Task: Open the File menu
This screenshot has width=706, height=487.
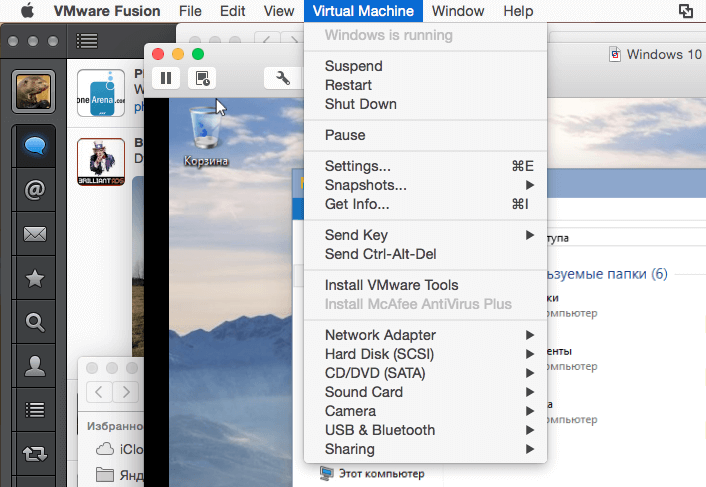Action: click(x=190, y=11)
